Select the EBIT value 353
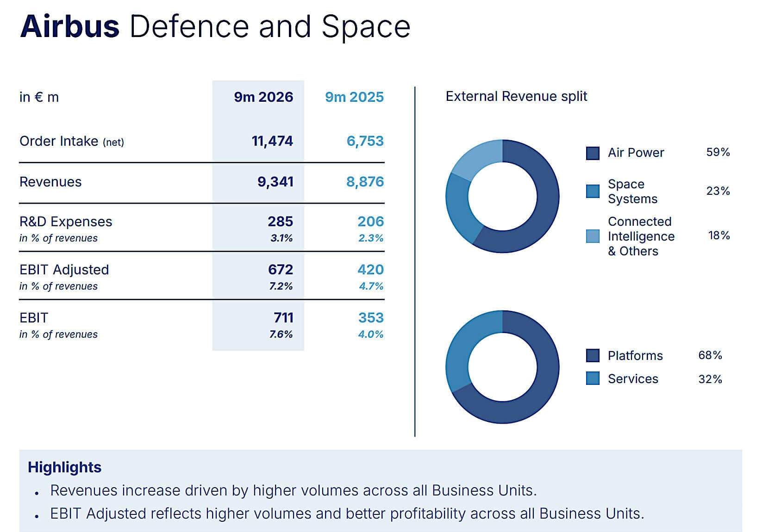This screenshot has height=532, width=775. pos(371,317)
